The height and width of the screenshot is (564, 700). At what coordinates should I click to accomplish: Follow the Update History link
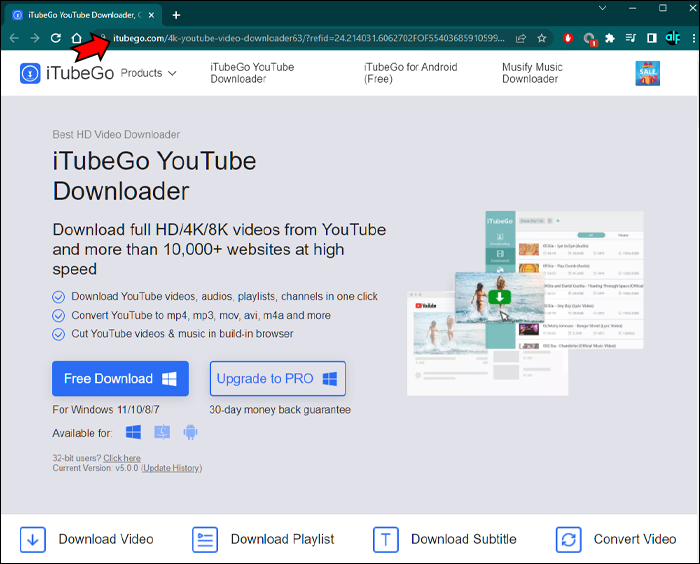171,468
